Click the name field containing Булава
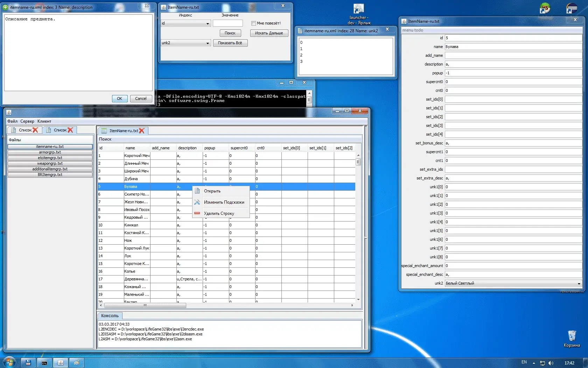588x368 pixels. tap(513, 47)
